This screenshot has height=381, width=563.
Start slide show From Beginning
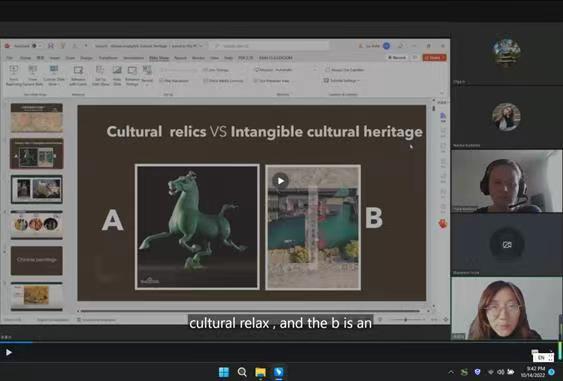click(x=14, y=75)
